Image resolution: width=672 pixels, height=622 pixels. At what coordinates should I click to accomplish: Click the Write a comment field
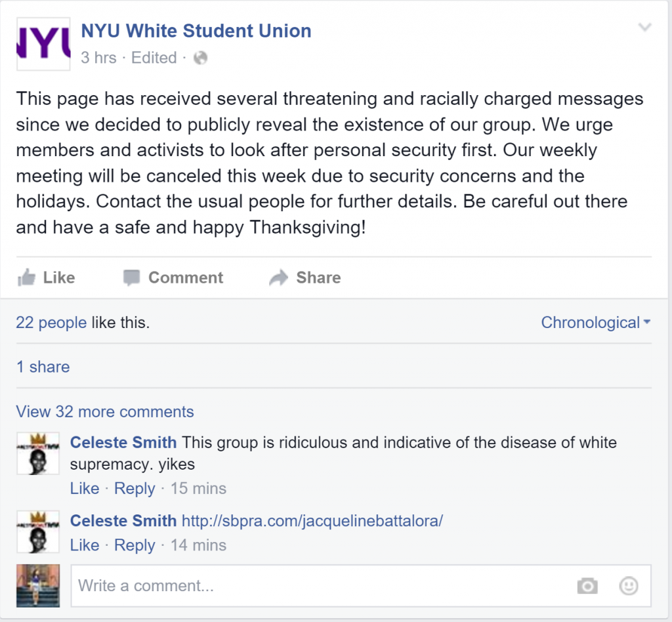pos(361,586)
